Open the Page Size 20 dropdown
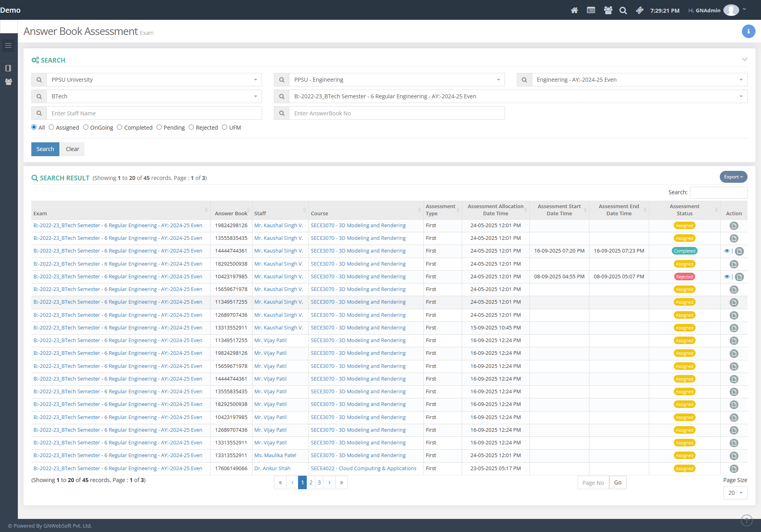 coord(735,493)
